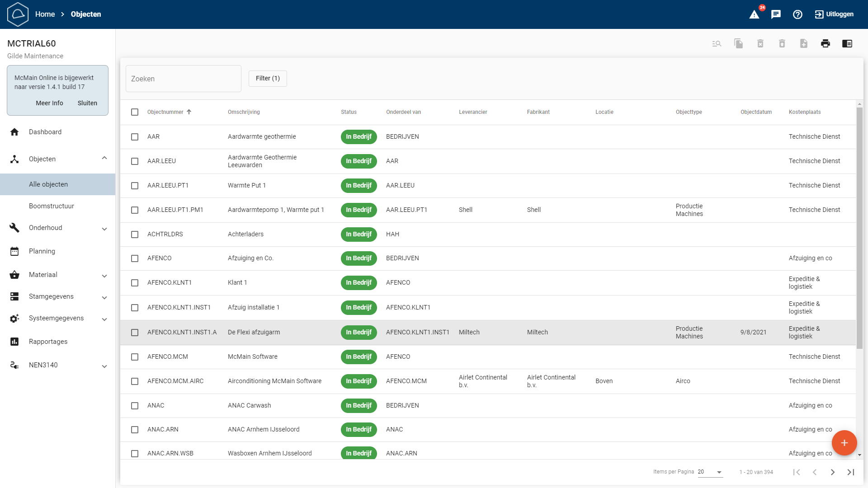
Task: Check the AAR.LEEU row checkbox
Action: [x=135, y=161]
